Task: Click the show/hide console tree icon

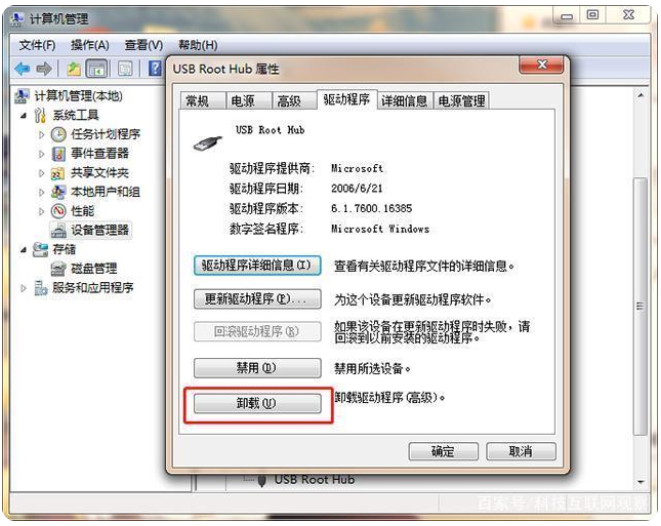Action: [x=97, y=68]
